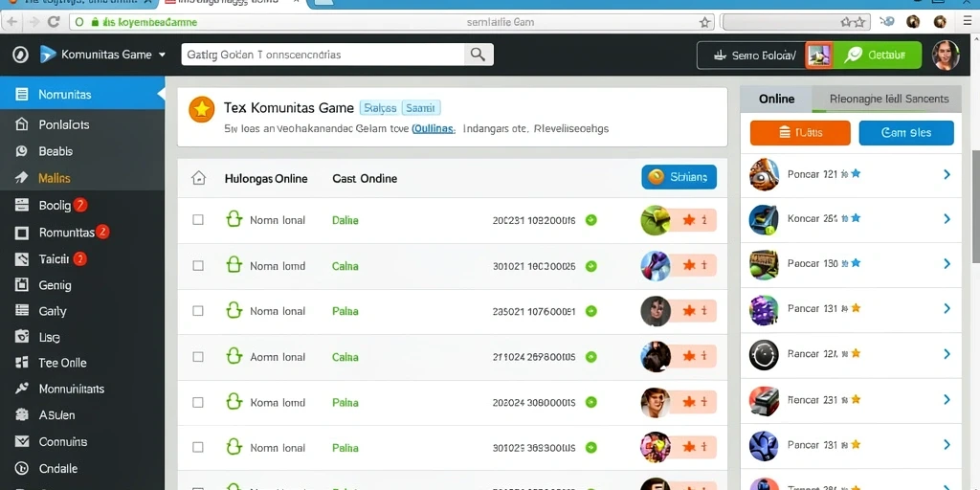The image size is (980, 490).
Task: Click the orange button in Online panel
Action: 800,132
